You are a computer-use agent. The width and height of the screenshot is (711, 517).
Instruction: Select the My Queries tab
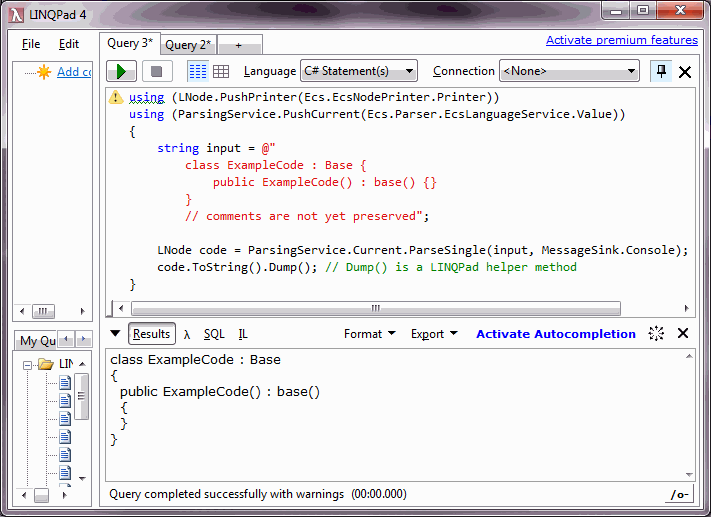tap(37, 341)
